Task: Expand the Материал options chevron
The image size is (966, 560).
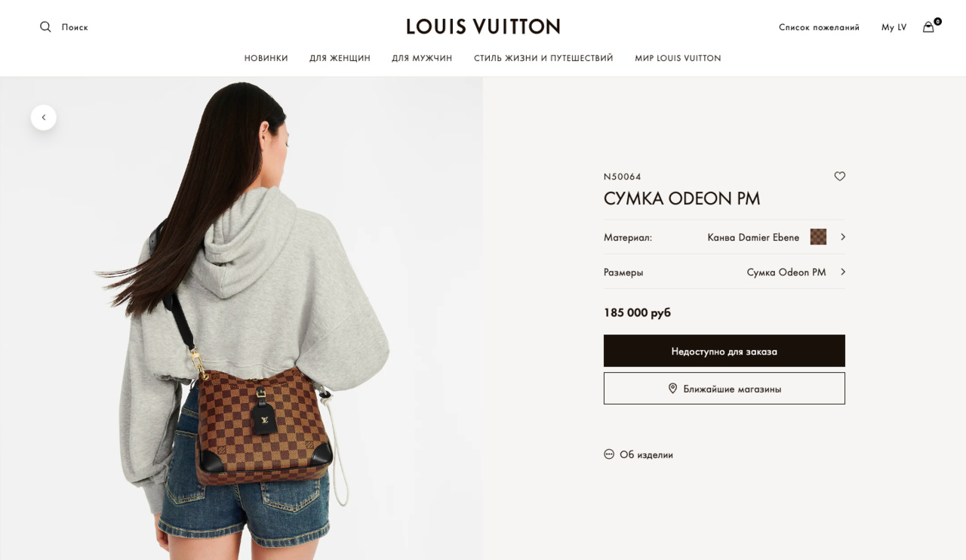Action: [843, 237]
